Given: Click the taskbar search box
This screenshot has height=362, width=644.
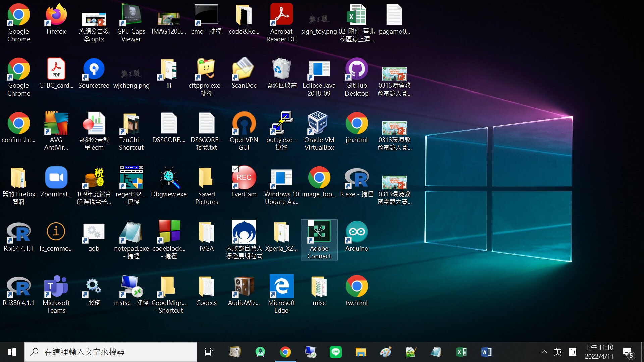Looking at the screenshot, I should tap(111, 352).
